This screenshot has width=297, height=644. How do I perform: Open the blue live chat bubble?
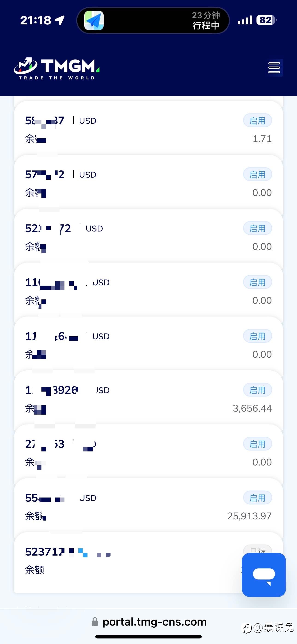point(264,575)
